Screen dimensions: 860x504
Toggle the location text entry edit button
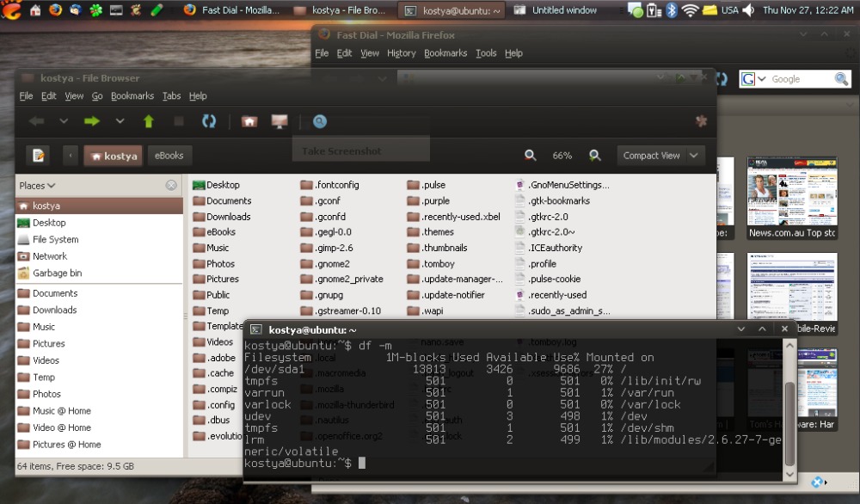(x=38, y=156)
